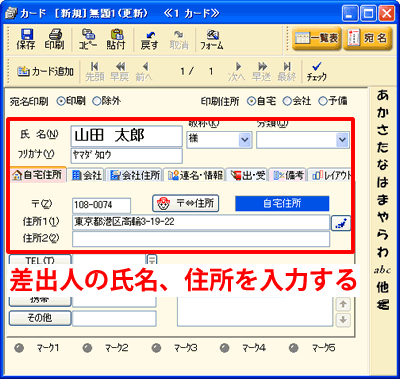The image size is (400, 379).
Task: Click the 貼付 (paste) toolbar icon
Action: click(116, 39)
